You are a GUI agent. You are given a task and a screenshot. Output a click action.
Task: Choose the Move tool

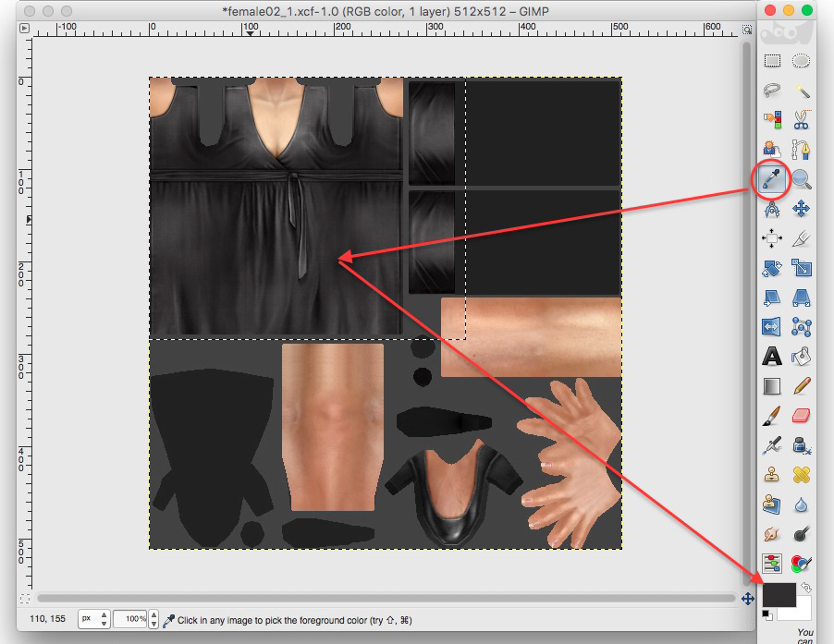pos(801,210)
